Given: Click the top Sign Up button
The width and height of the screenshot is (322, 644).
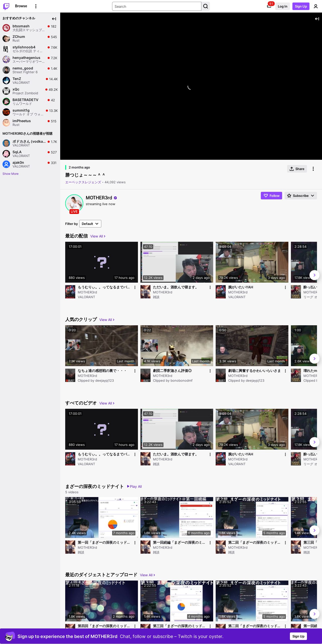Looking at the screenshot, I should click(301, 6).
